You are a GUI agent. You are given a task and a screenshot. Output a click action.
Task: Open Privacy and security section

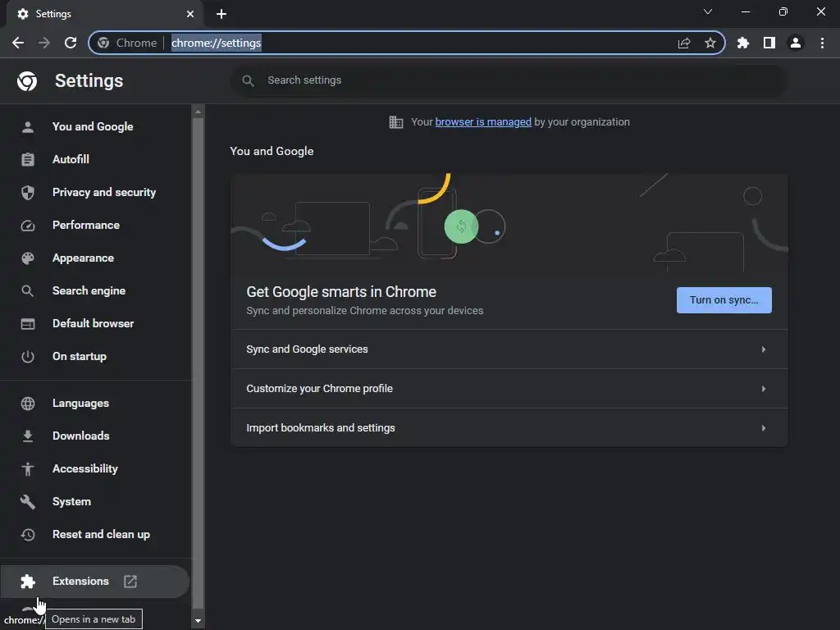tap(95, 192)
